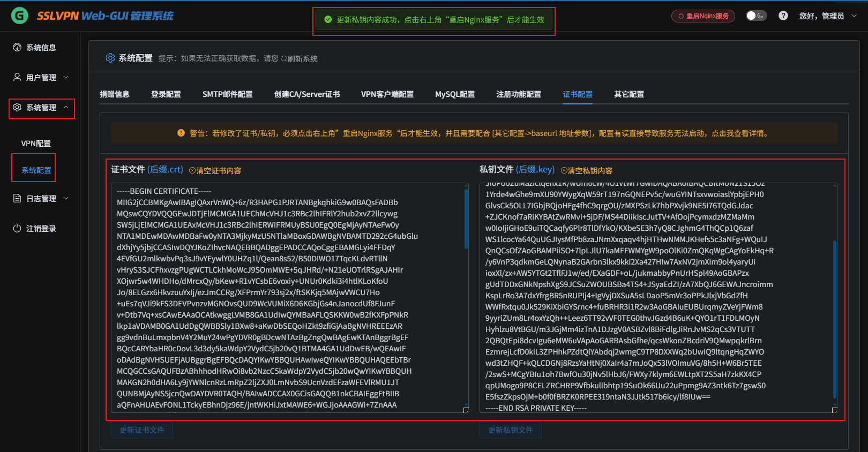Click the -----END RSA PRIVATE KEY----- line
Viewport: 868px width, 452px height.
point(536,408)
